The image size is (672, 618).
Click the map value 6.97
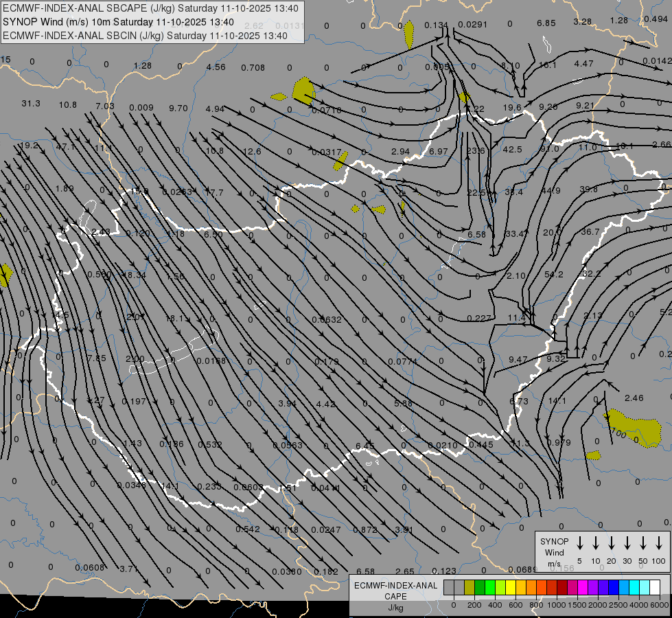click(439, 151)
